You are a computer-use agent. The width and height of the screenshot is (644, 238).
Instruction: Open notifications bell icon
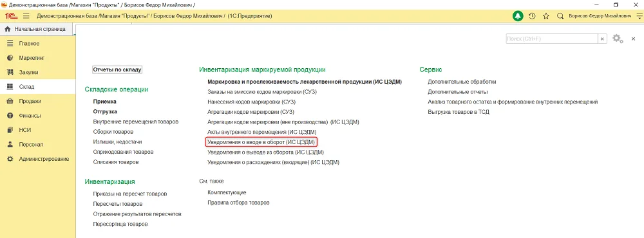click(518, 16)
